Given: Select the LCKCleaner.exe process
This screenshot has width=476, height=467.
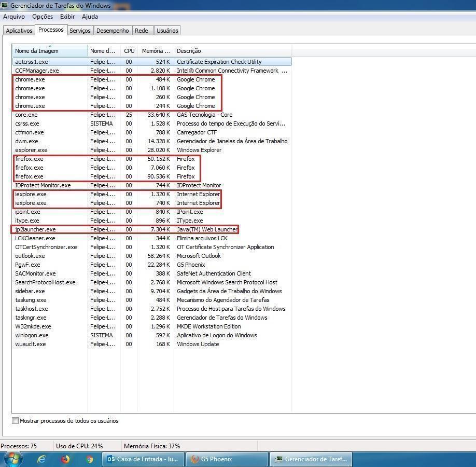Looking at the screenshot, I should [x=152, y=238].
